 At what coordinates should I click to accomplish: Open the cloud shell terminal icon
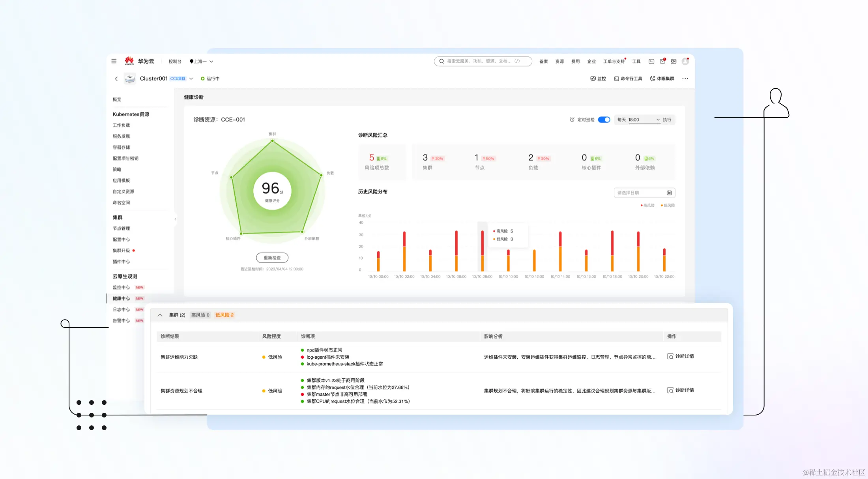click(651, 62)
